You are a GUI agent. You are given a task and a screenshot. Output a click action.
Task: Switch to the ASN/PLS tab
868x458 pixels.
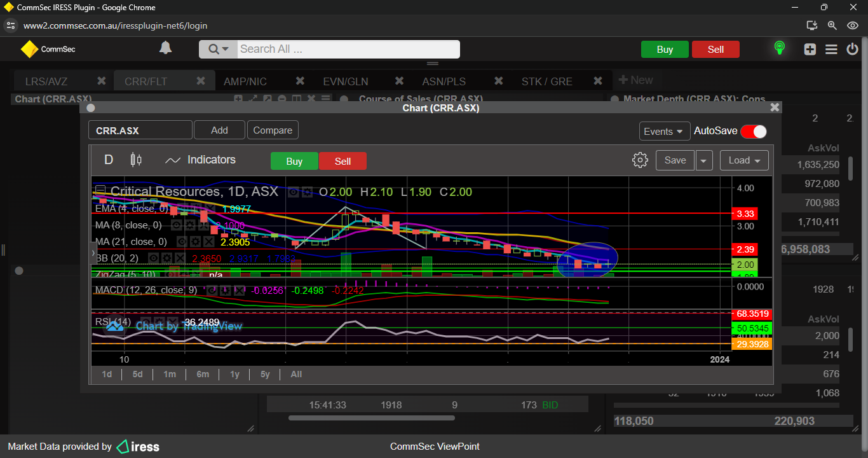click(x=444, y=81)
